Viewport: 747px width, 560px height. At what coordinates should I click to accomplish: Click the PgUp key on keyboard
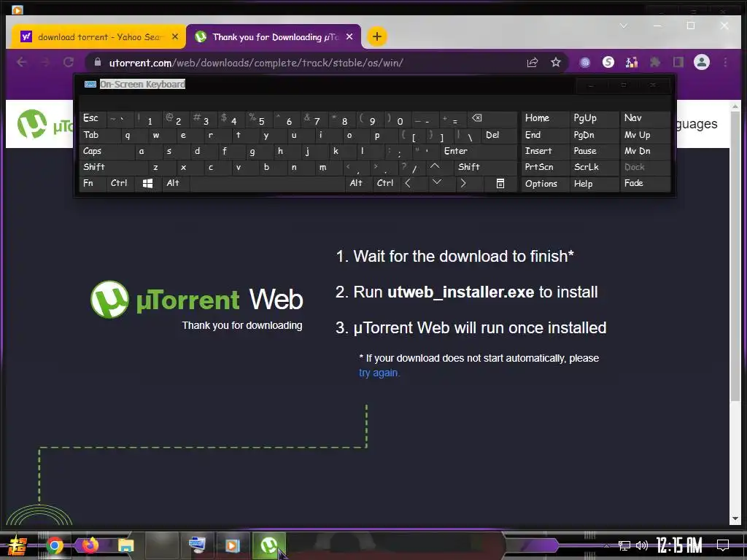pyautogui.click(x=594, y=119)
